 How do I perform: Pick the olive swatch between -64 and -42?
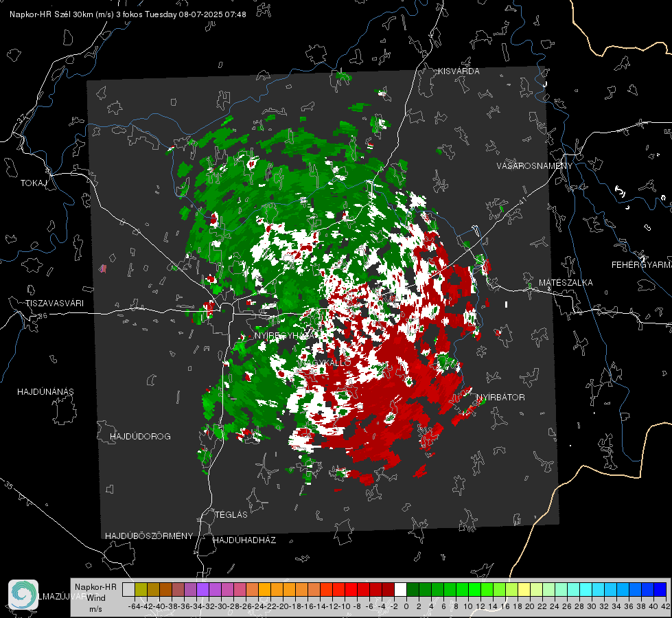(x=141, y=590)
